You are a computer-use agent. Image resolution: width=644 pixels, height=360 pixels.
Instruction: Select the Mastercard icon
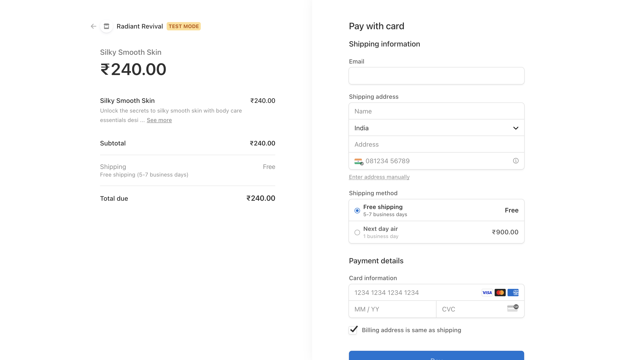pos(500,292)
